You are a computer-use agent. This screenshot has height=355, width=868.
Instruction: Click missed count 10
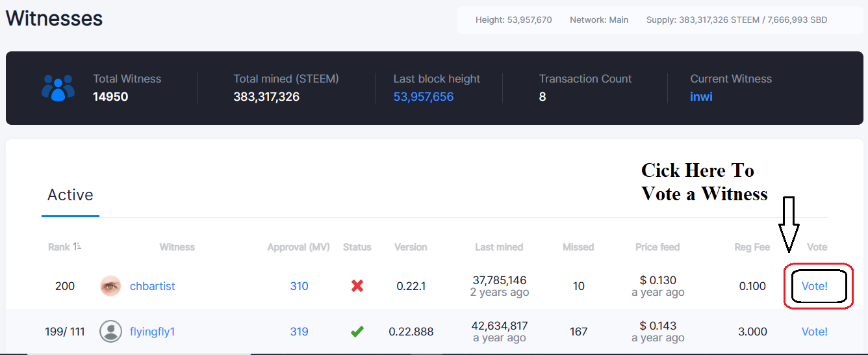pyautogui.click(x=579, y=286)
